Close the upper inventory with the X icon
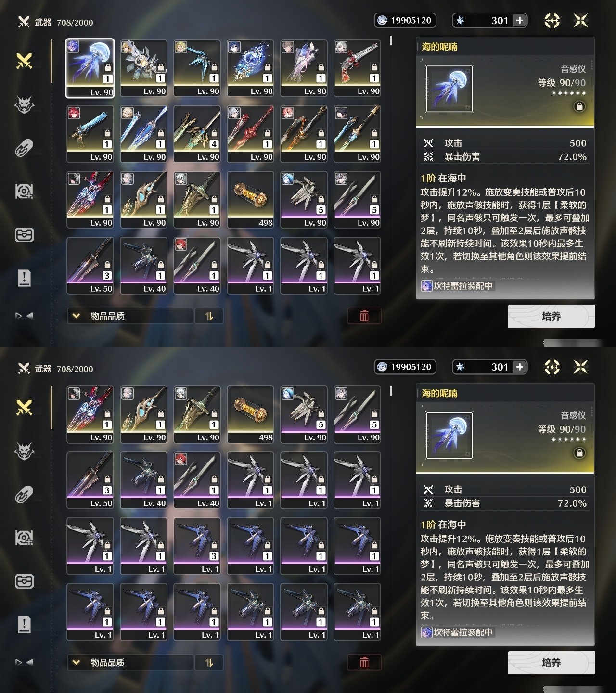616x693 pixels. 581,20
